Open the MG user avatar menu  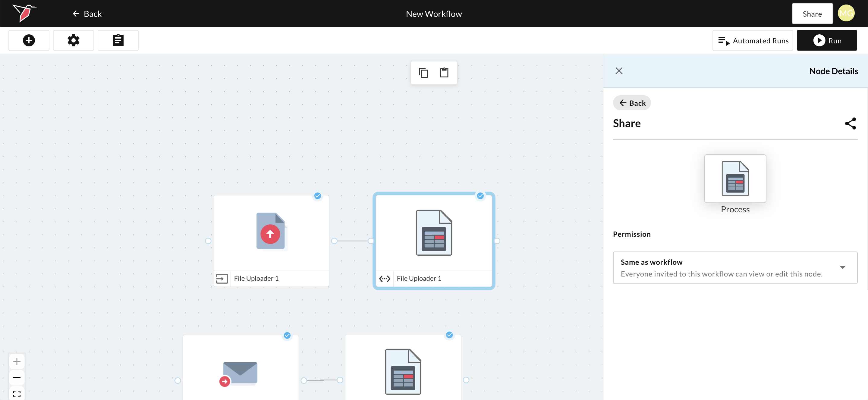pos(846,14)
